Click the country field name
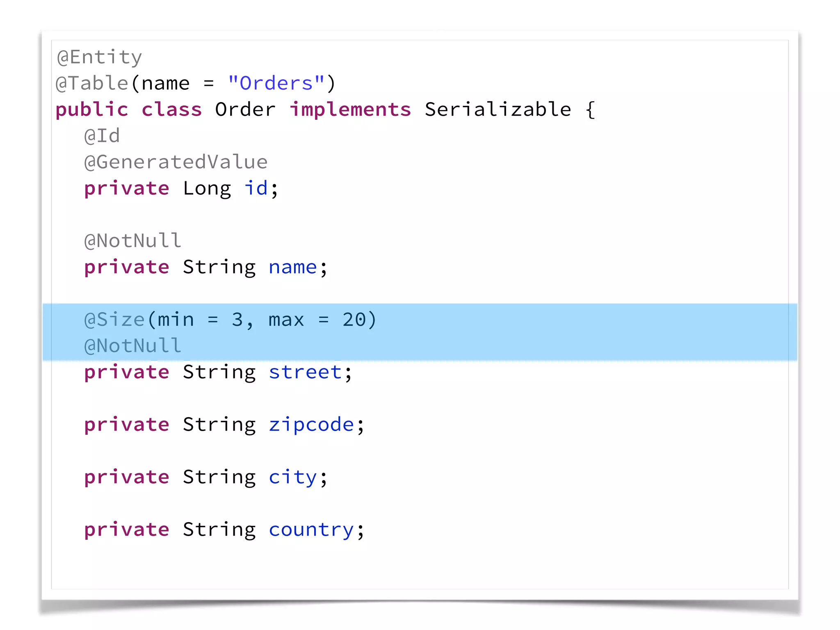Image resolution: width=840 pixels, height=630 pixels. click(311, 530)
